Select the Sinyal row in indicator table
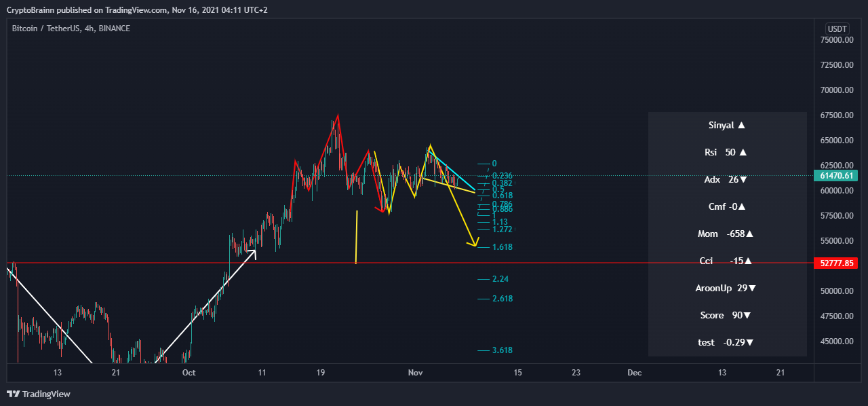 (728, 126)
